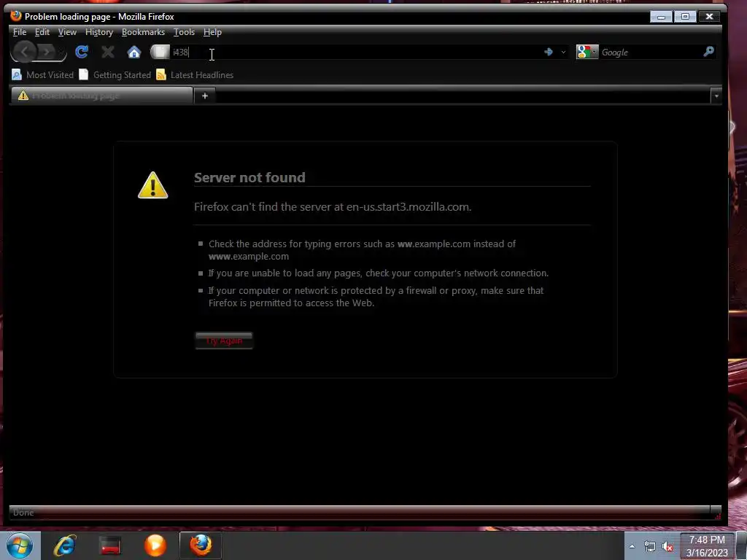Open the Help menu

(212, 32)
